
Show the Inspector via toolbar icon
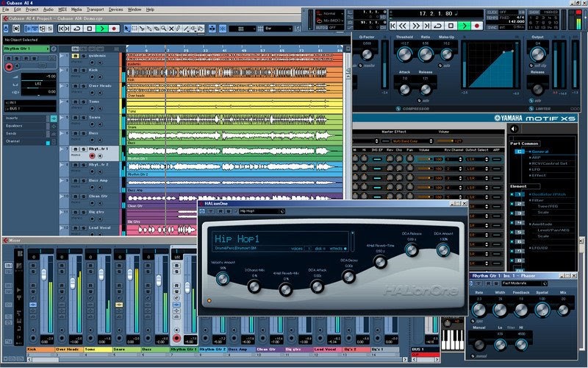click(x=27, y=29)
